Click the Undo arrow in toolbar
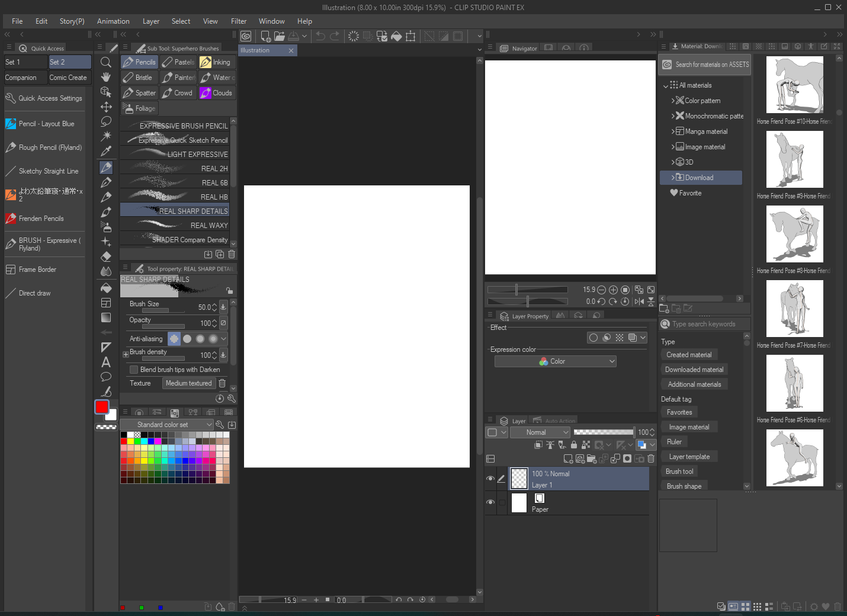Viewport: 847px width, 616px height. (320, 36)
